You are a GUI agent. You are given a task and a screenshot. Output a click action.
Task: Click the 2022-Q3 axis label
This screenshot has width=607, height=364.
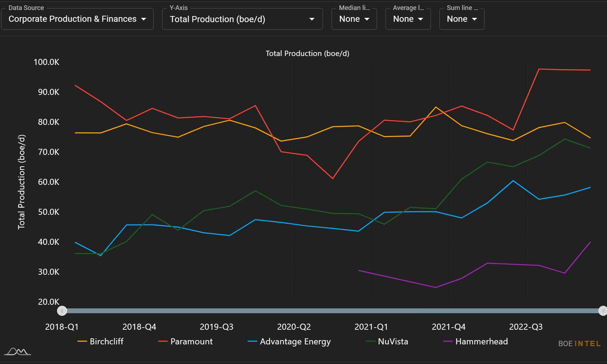(526, 327)
